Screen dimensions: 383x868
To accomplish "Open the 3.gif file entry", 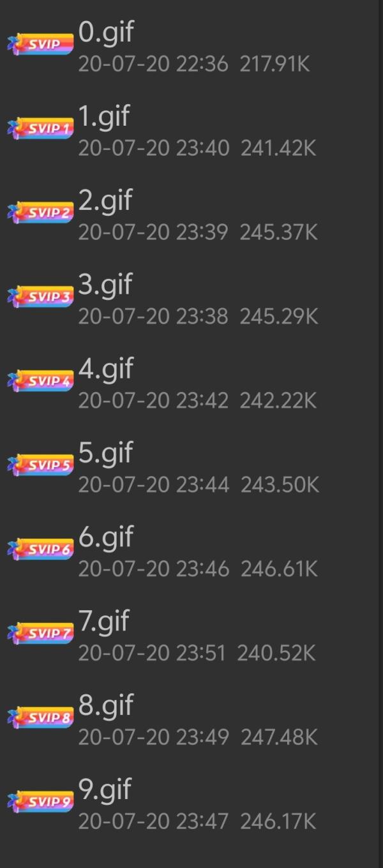I will [105, 285].
